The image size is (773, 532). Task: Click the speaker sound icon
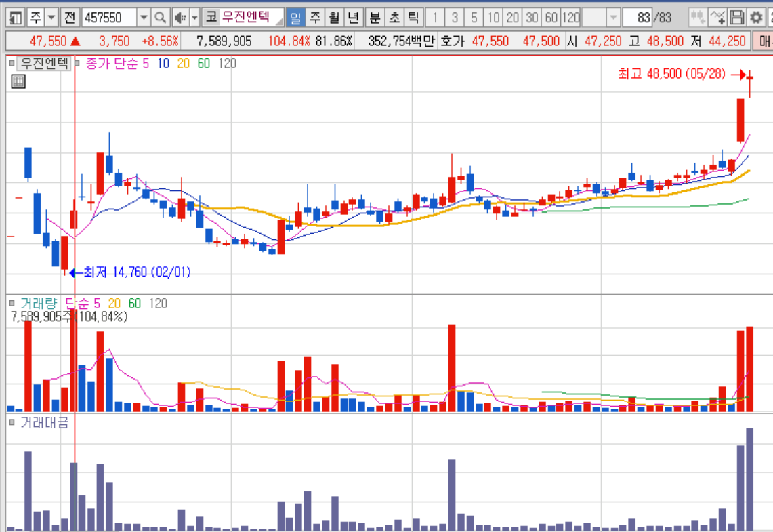click(x=180, y=18)
